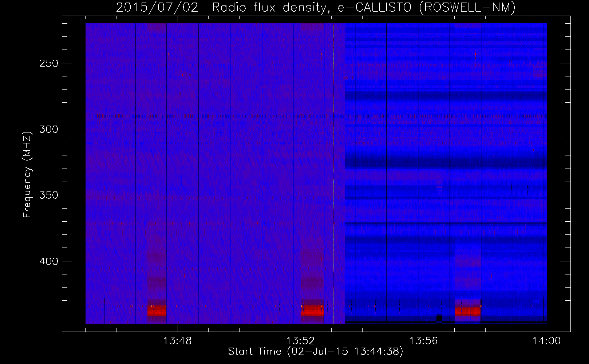
Task: Select the 400 frequency tick label
Action: (x=48, y=261)
